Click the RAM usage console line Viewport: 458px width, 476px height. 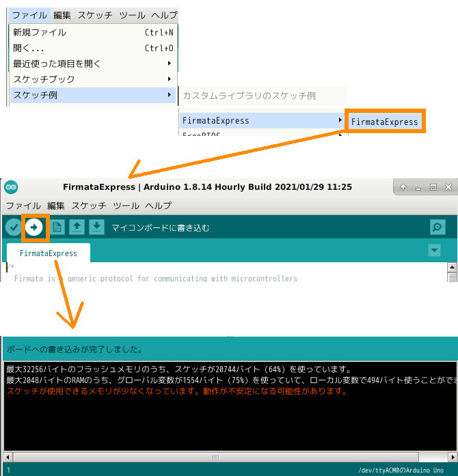pos(232,380)
